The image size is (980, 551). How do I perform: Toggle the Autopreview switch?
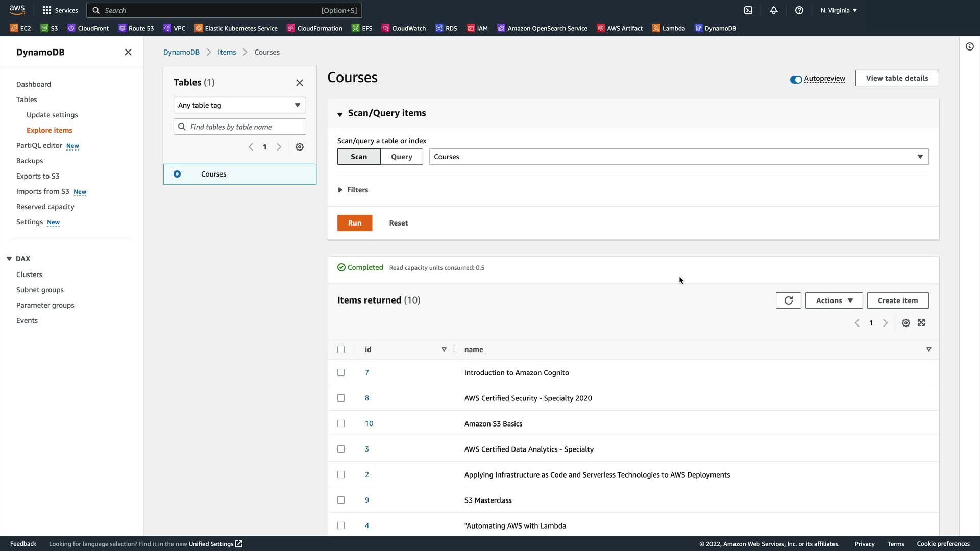pos(796,79)
